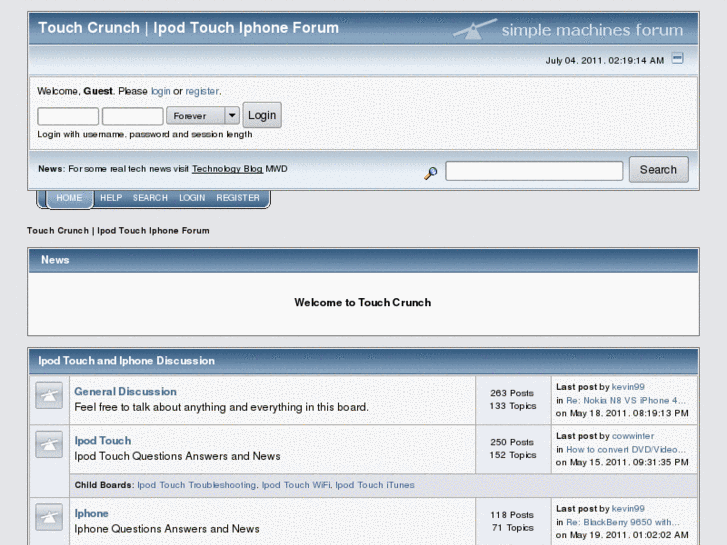This screenshot has width=727, height=545.
Task: Open the Ipod Touch WiFi child board
Action: pos(296,485)
